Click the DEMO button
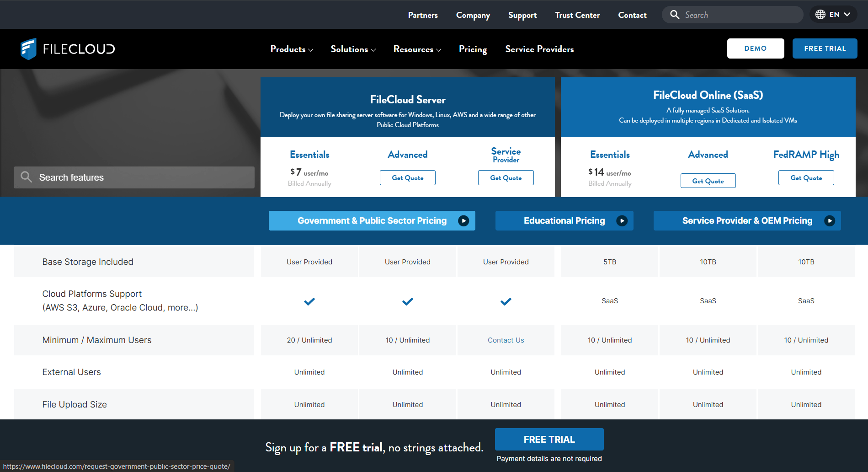868x472 pixels. tap(756, 48)
